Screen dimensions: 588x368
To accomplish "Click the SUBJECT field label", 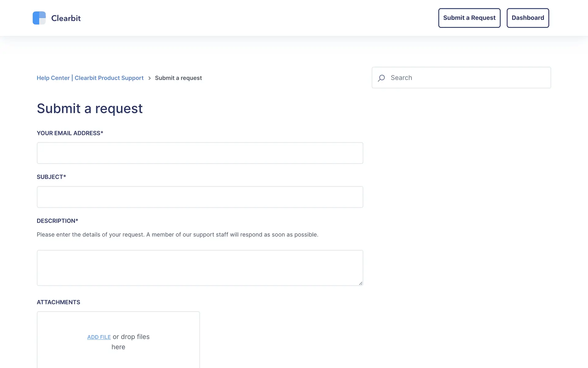I will coord(51,177).
